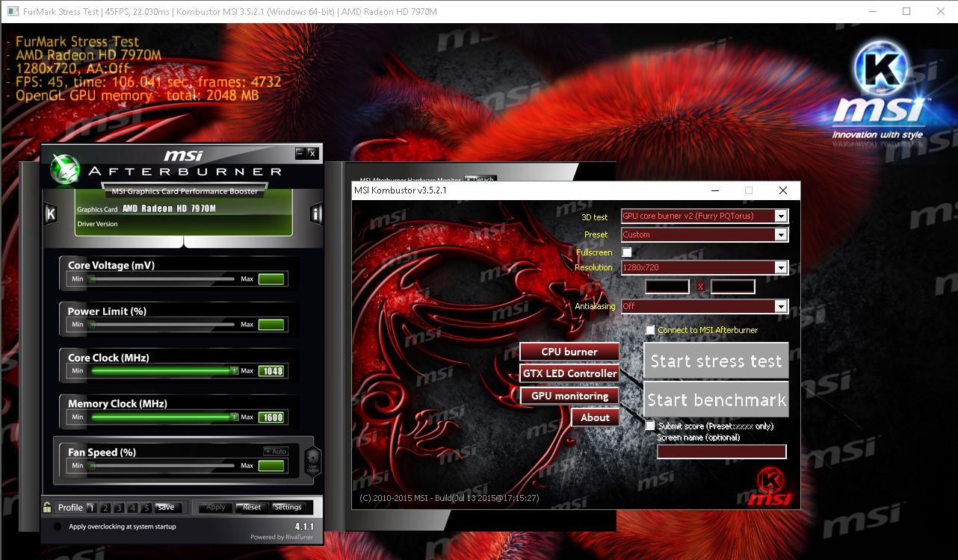
Task: Toggle the profile lock padlock icon
Action: pos(47,507)
